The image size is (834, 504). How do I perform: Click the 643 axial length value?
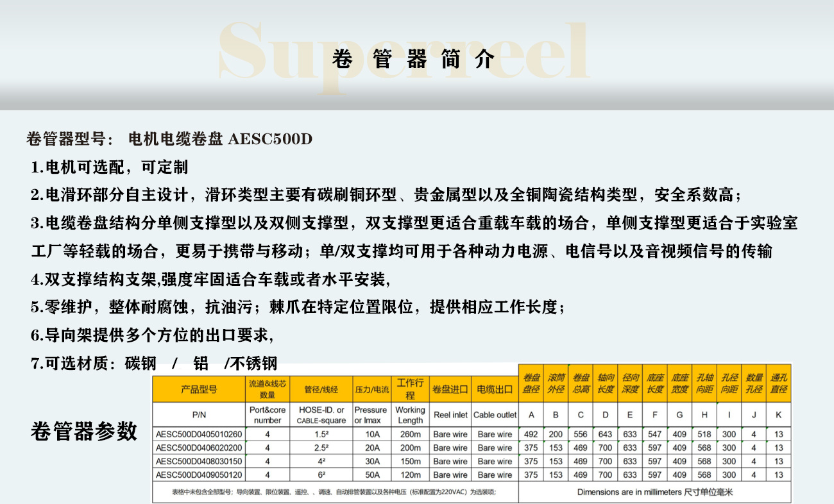pos(605,434)
